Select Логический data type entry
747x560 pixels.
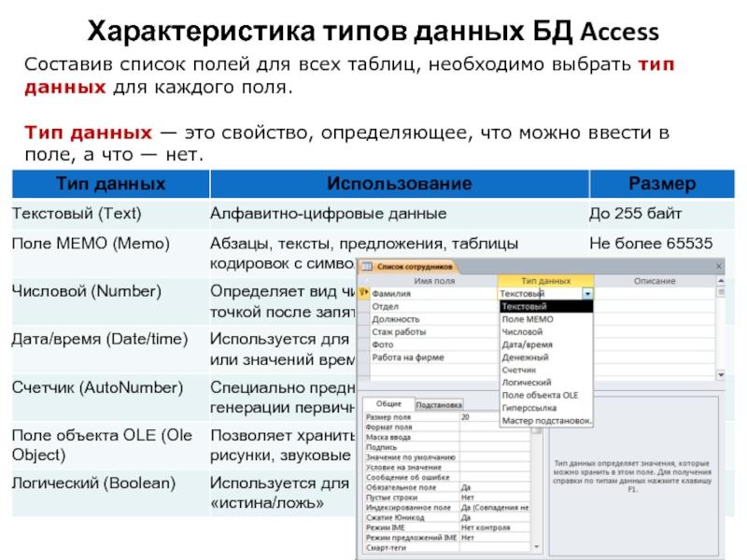(x=526, y=383)
